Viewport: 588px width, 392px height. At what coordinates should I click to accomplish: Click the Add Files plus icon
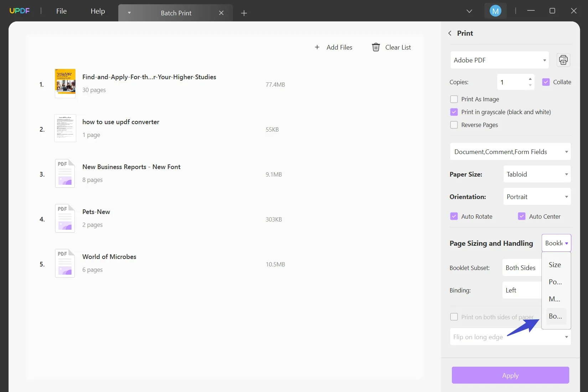coord(317,47)
